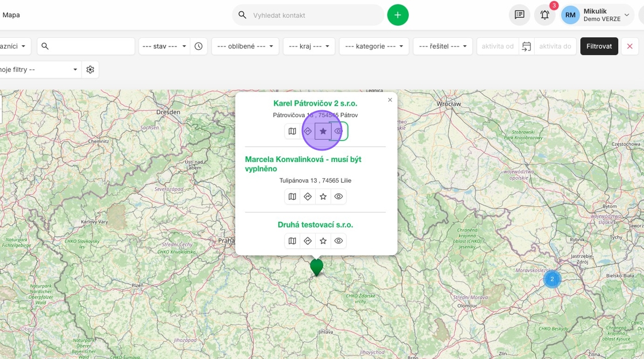The height and width of the screenshot is (359, 644).
Task: Click the aktivita do date field
Action: coord(555,47)
